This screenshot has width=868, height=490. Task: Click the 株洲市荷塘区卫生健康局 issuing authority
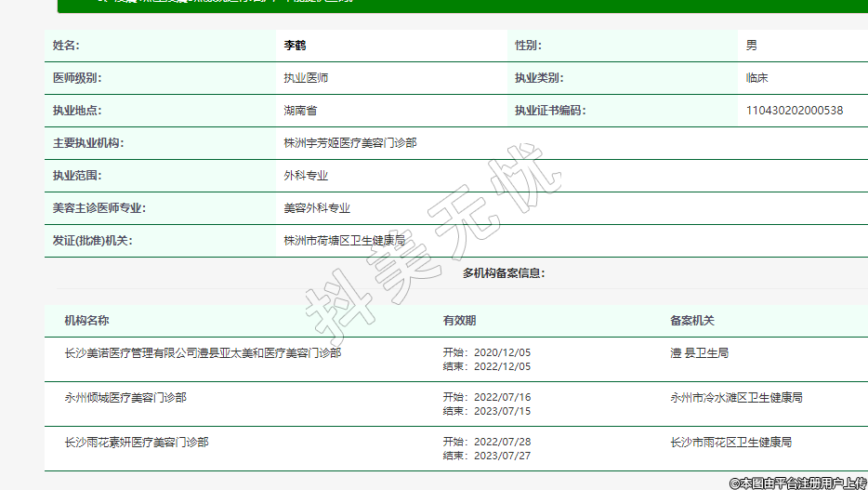pos(344,241)
